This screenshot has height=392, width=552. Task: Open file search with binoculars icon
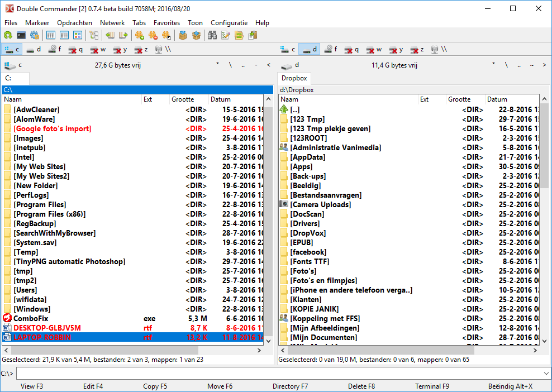[212, 35]
